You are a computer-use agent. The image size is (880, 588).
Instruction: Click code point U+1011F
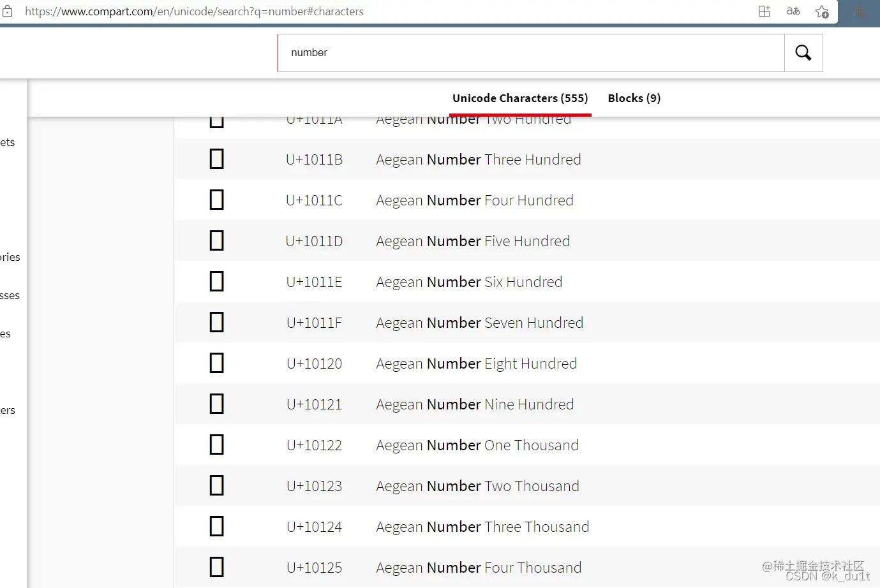point(314,323)
